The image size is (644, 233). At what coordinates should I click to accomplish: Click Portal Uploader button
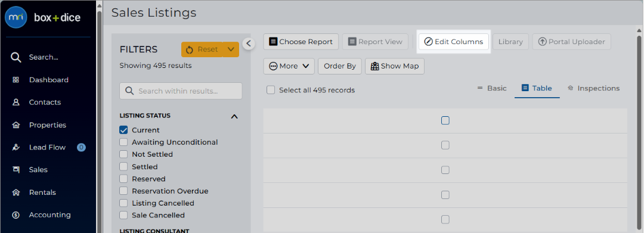click(x=571, y=42)
